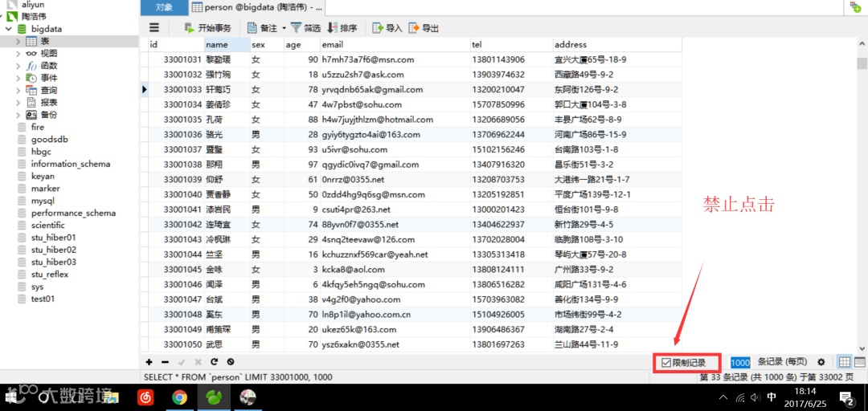
Task: Click the tel column header
Action: [x=511, y=44]
